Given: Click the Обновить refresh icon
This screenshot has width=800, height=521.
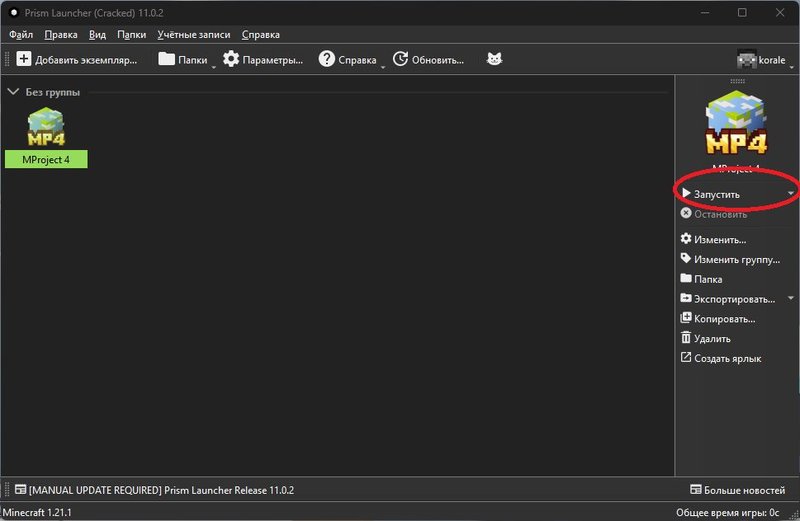Looking at the screenshot, I should pyautogui.click(x=401, y=59).
